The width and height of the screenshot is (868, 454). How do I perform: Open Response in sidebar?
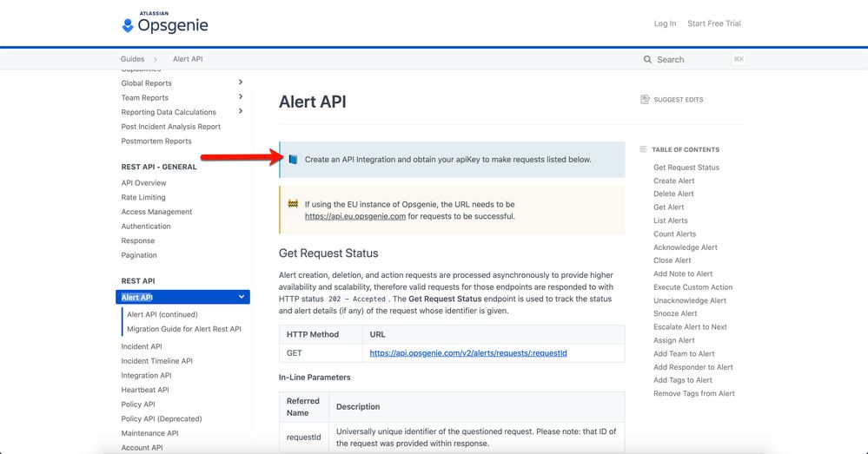(x=138, y=240)
